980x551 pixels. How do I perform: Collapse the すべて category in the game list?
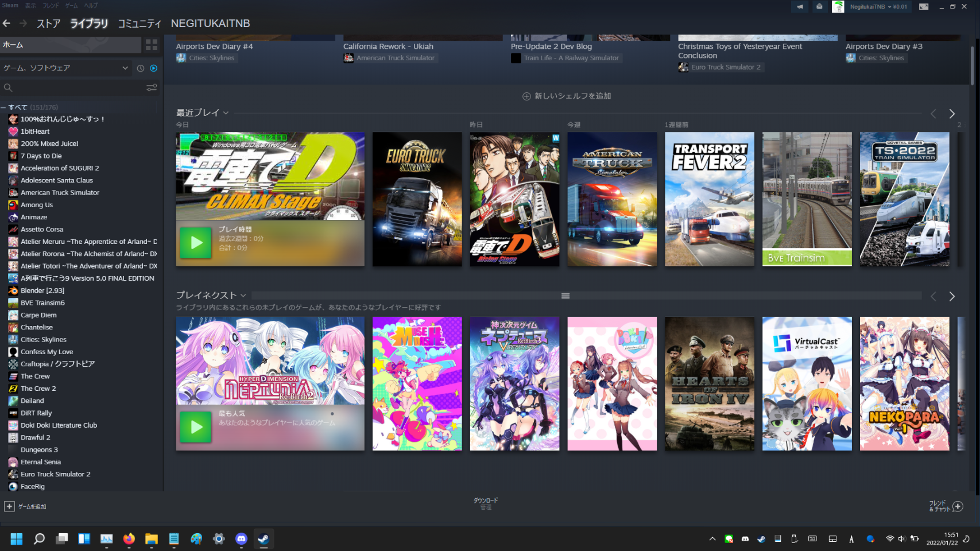coord(3,107)
